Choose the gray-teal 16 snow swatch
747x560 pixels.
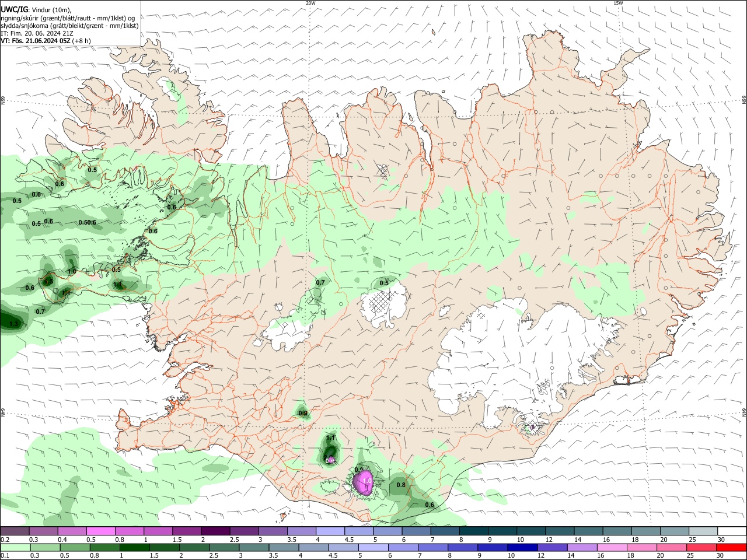click(617, 531)
